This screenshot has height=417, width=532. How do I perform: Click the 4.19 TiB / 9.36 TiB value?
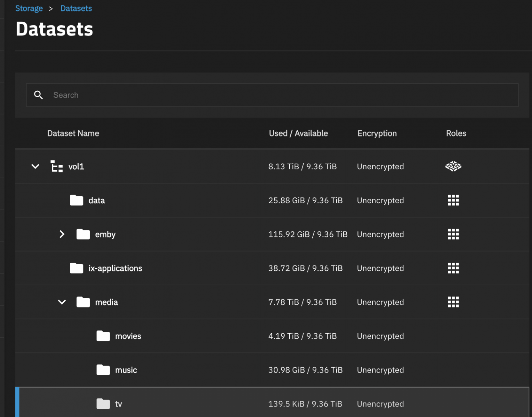click(x=303, y=336)
